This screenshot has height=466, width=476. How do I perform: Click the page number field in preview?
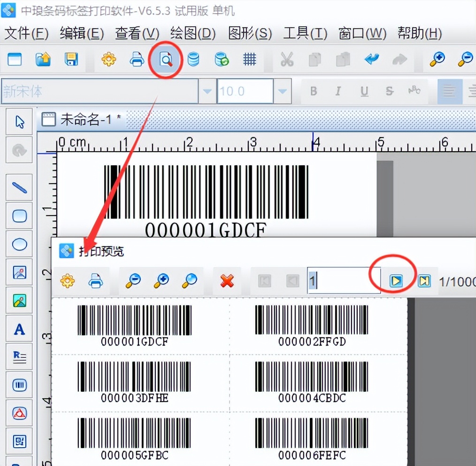[x=344, y=280]
